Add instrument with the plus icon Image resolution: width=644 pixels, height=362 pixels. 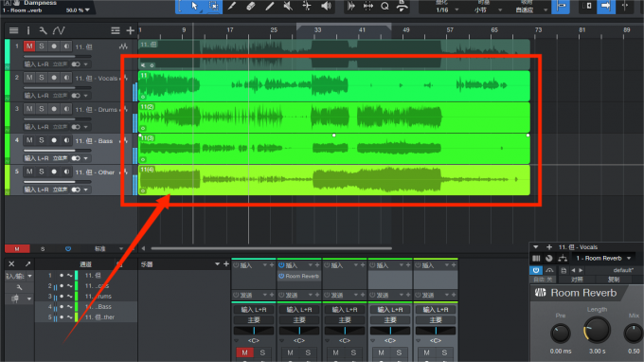(226, 263)
